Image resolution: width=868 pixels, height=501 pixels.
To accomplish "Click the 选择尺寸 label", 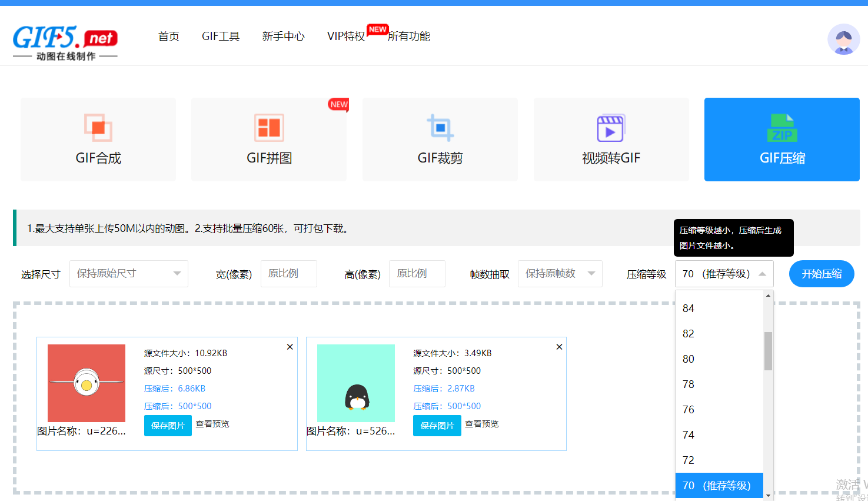I will [41, 274].
